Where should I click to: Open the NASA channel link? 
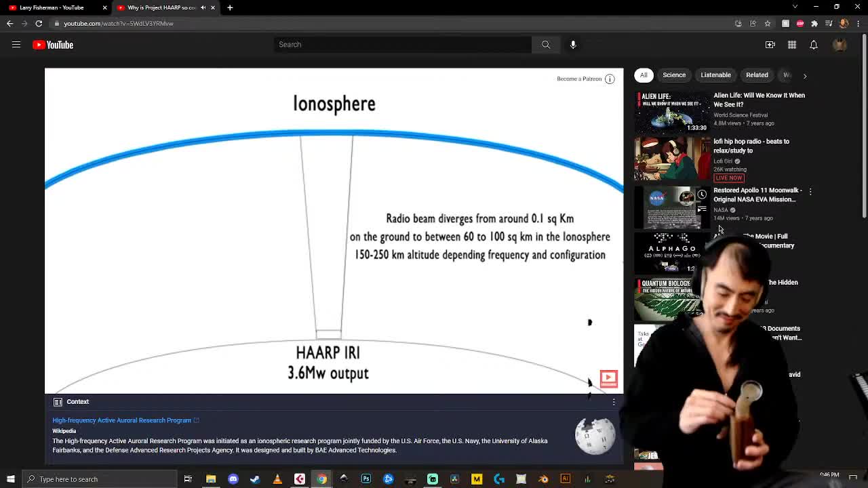click(721, 210)
